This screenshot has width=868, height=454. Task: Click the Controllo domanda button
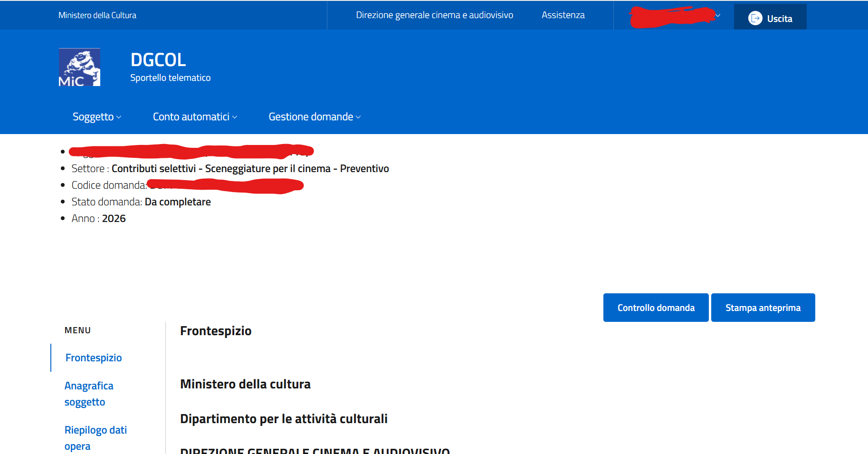[x=656, y=308]
